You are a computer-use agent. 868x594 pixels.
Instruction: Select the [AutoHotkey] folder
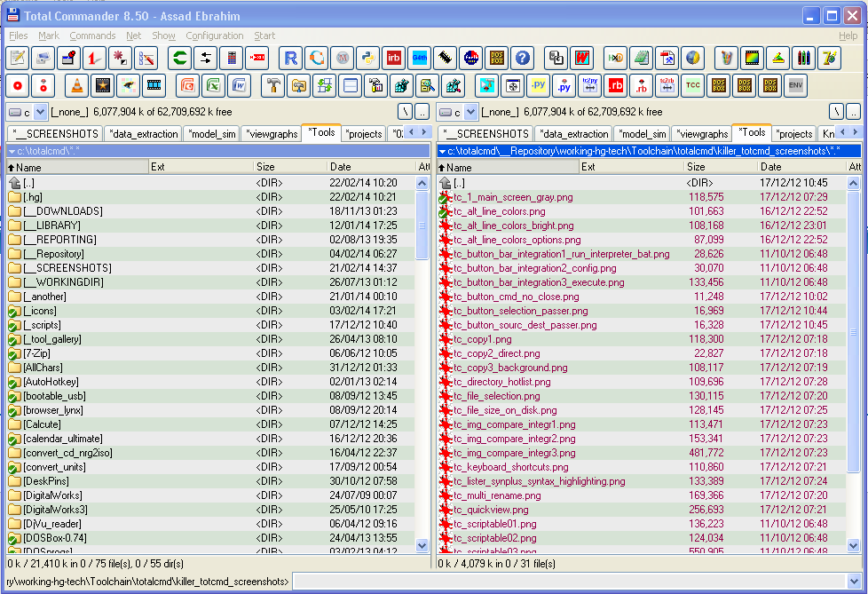pos(211,382)
